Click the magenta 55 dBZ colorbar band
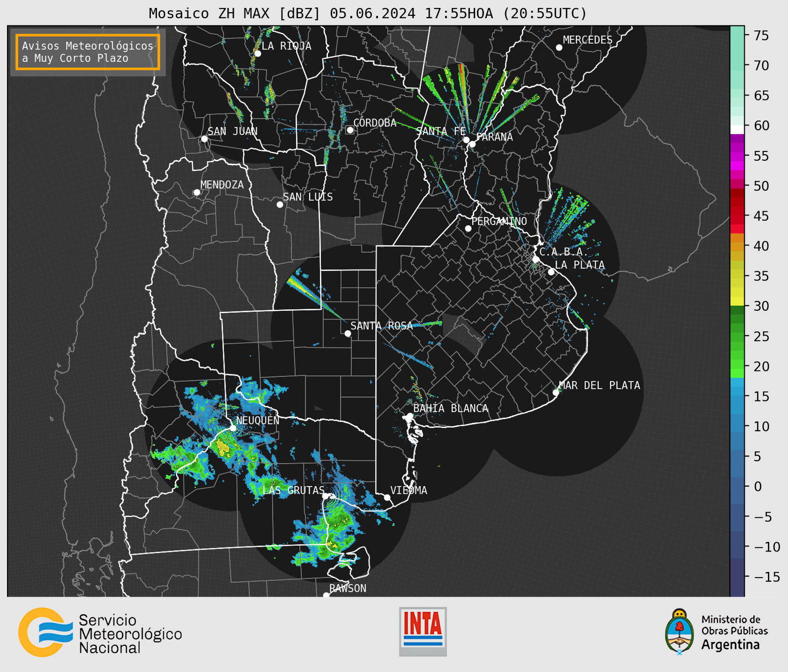788x672 pixels. point(737,156)
